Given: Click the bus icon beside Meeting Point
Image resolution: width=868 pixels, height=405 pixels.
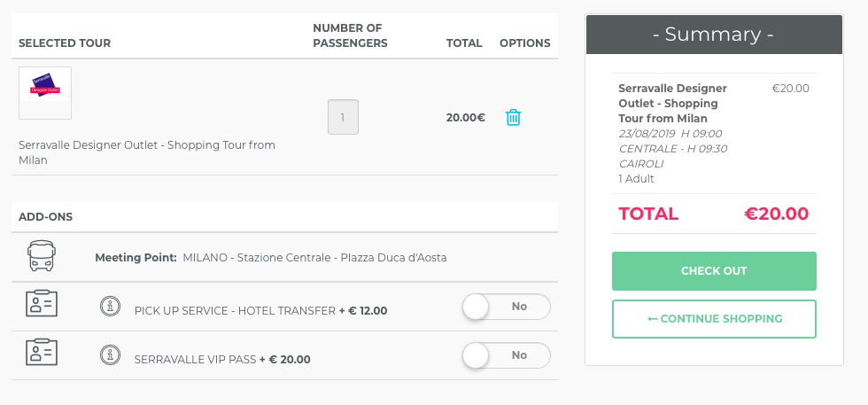Looking at the screenshot, I should pyautogui.click(x=42, y=256).
